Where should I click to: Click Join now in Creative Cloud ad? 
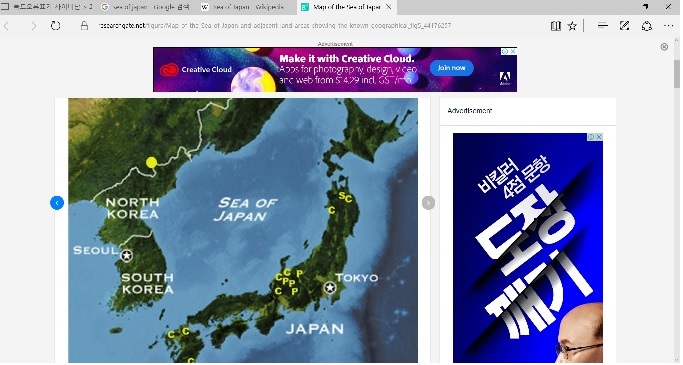click(452, 68)
